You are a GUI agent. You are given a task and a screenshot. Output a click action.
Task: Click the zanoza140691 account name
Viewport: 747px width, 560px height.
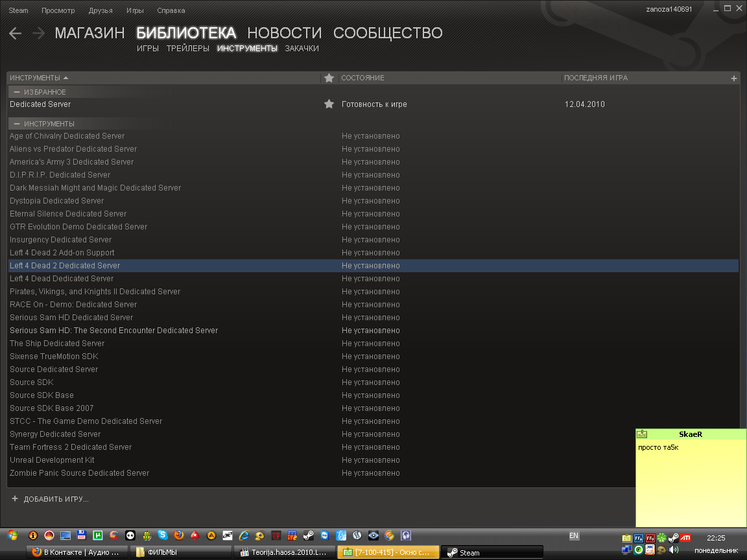click(x=669, y=9)
